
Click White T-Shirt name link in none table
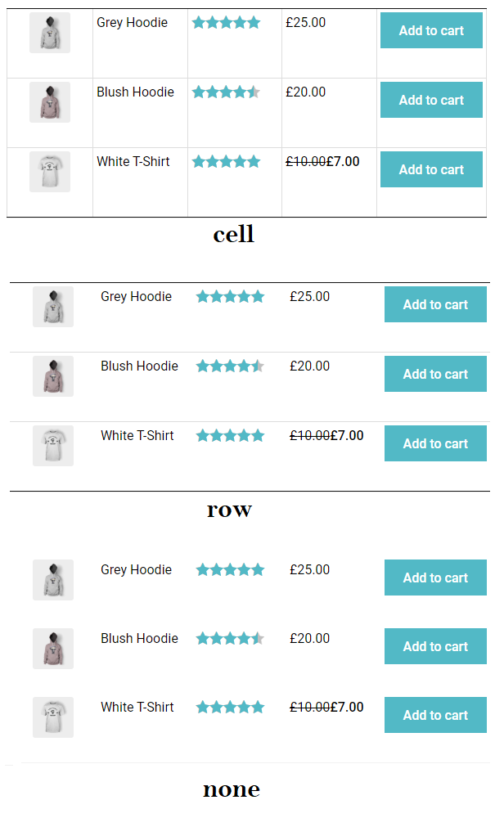pyautogui.click(x=137, y=708)
